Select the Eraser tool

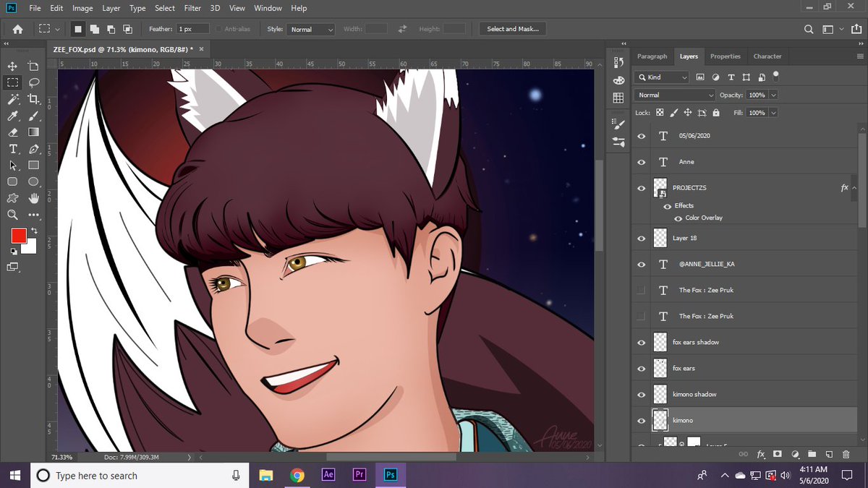tap(12, 132)
